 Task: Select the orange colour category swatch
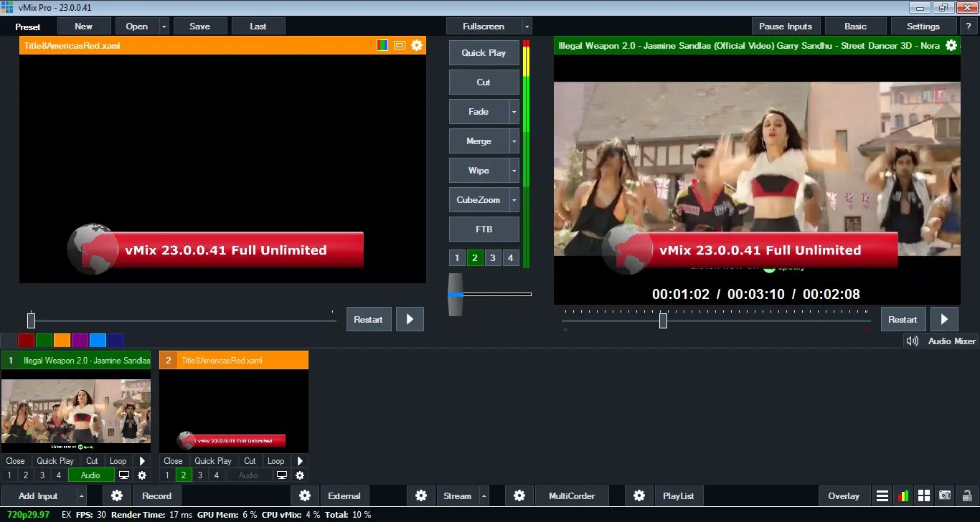click(x=62, y=341)
